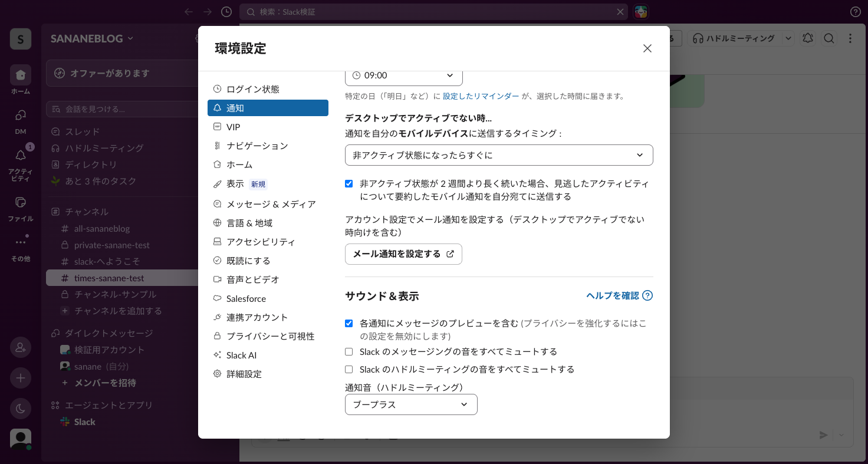Click the Slack AI icon beside the search bar

click(x=641, y=12)
